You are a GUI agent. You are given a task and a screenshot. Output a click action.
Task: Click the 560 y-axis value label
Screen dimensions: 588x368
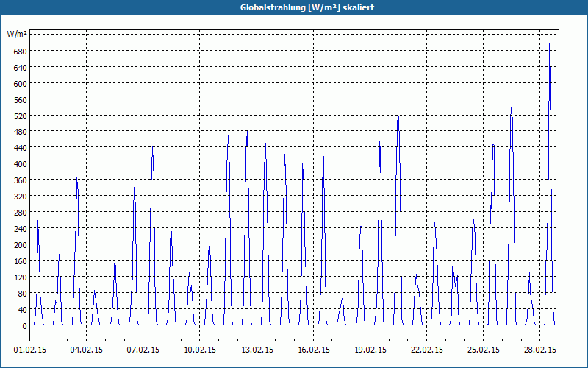tap(21, 99)
